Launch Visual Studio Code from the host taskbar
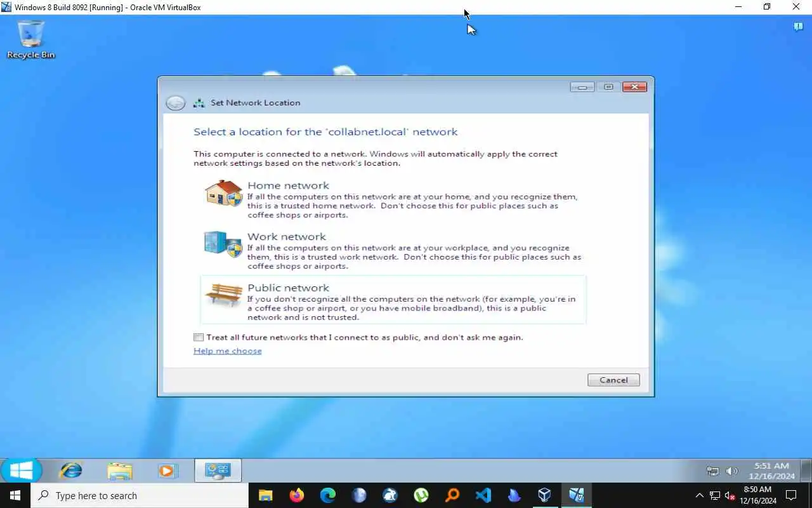Image resolution: width=812 pixels, height=508 pixels. (x=483, y=495)
